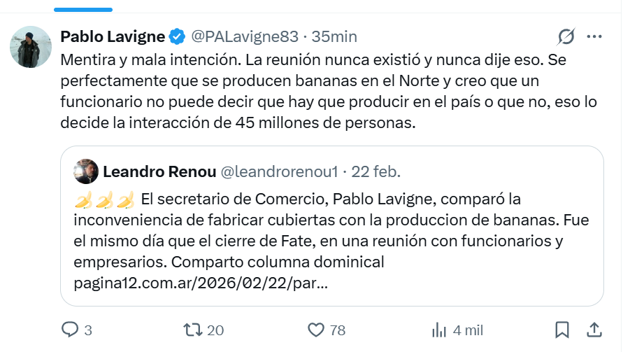The height and width of the screenshot is (352, 644).
Task: Open Grok explain icon on tweet
Action: (566, 36)
